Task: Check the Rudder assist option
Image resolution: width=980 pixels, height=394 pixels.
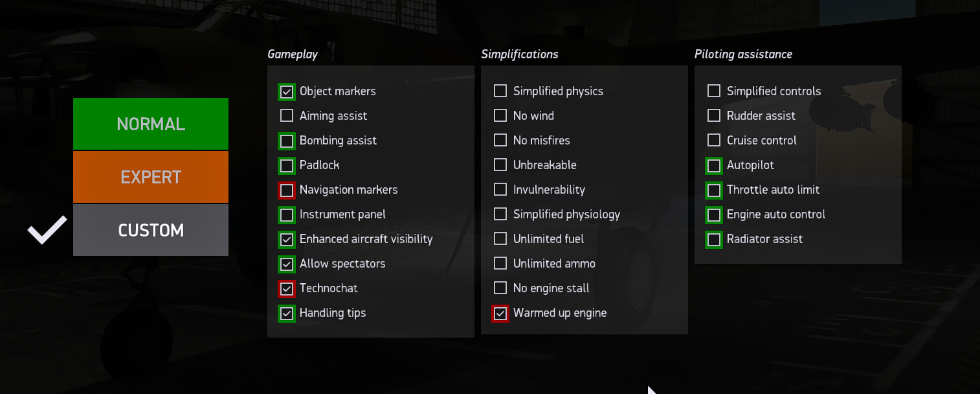Action: 714,116
